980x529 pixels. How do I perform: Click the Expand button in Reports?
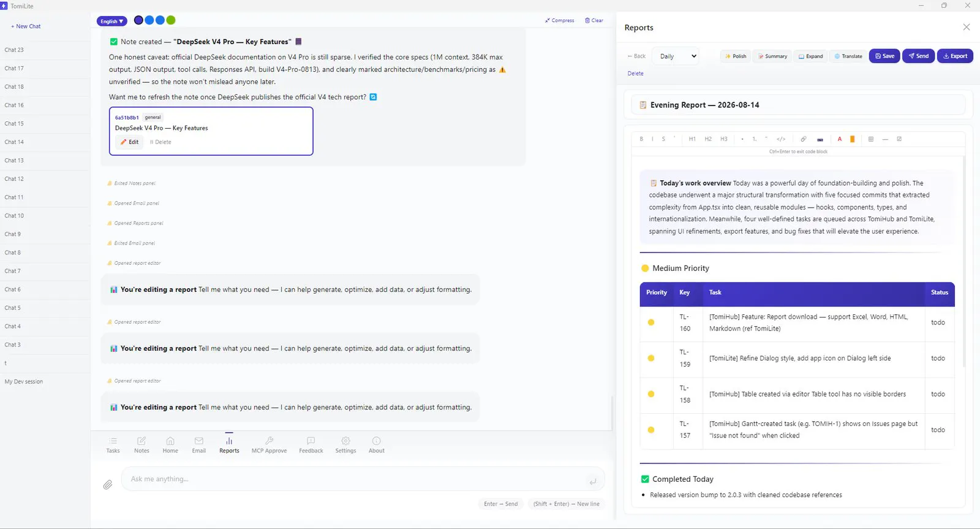click(811, 56)
